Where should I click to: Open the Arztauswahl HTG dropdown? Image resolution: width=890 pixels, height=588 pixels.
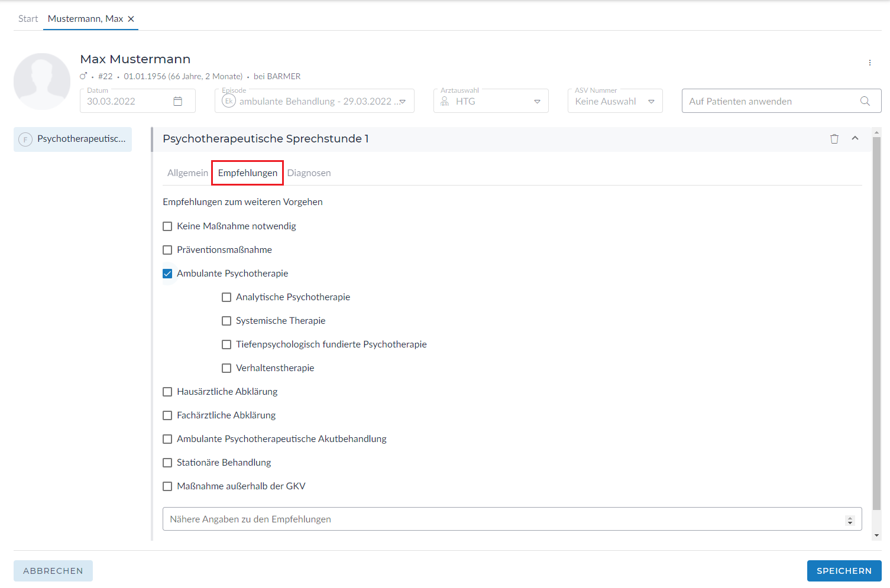pos(537,102)
